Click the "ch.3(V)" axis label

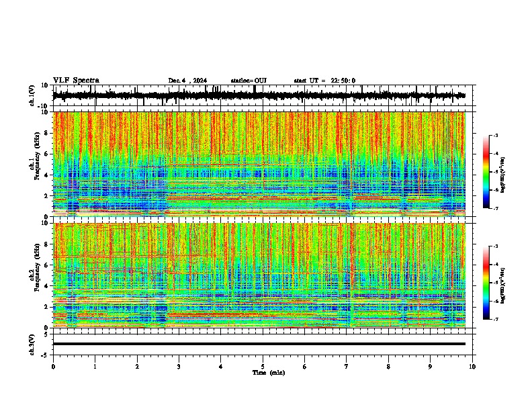[x=32, y=345]
